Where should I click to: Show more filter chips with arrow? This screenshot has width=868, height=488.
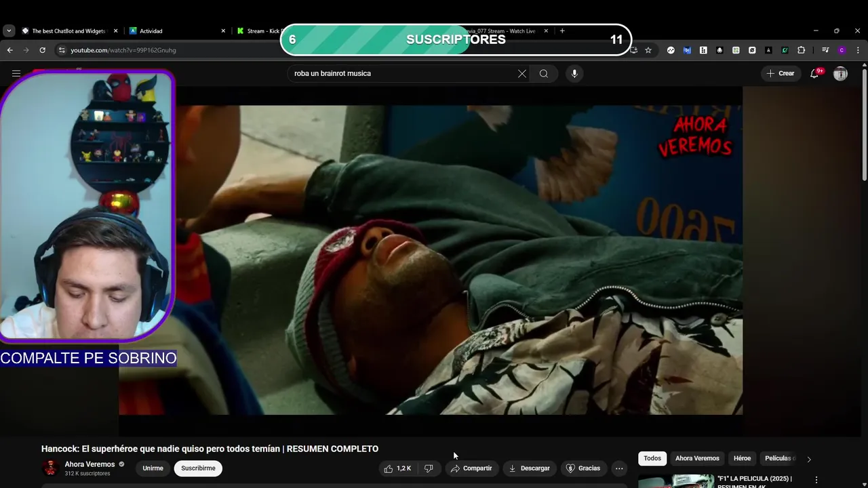[x=808, y=459]
